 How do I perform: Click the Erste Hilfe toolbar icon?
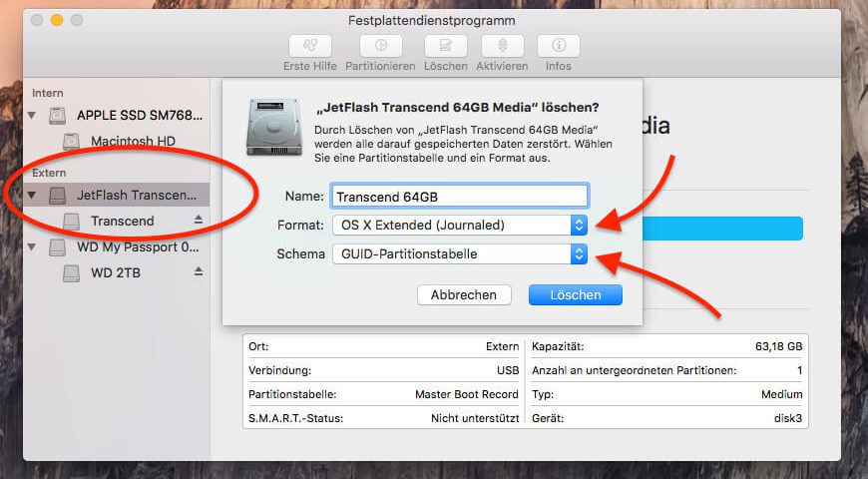pos(310,46)
